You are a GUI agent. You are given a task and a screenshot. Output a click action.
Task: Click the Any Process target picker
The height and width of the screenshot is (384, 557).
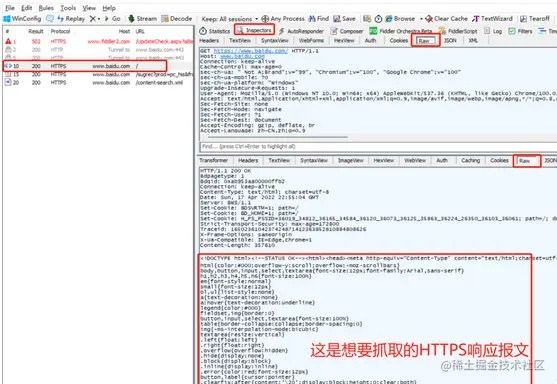click(x=283, y=18)
